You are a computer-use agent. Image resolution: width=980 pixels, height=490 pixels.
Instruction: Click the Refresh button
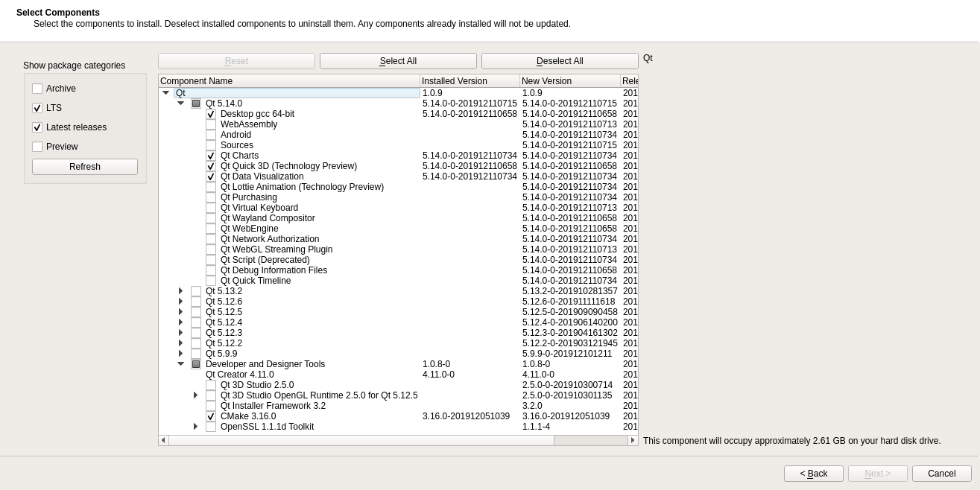click(x=85, y=167)
